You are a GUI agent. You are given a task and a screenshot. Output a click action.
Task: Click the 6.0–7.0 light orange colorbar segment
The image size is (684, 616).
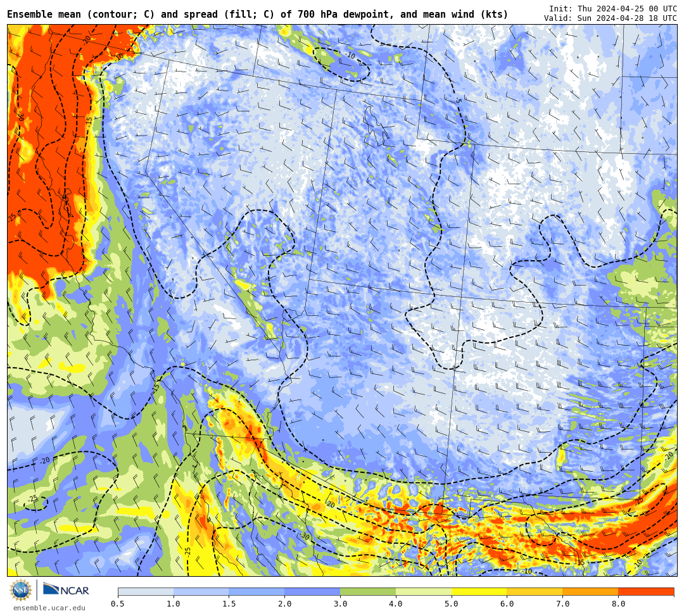pos(535,591)
